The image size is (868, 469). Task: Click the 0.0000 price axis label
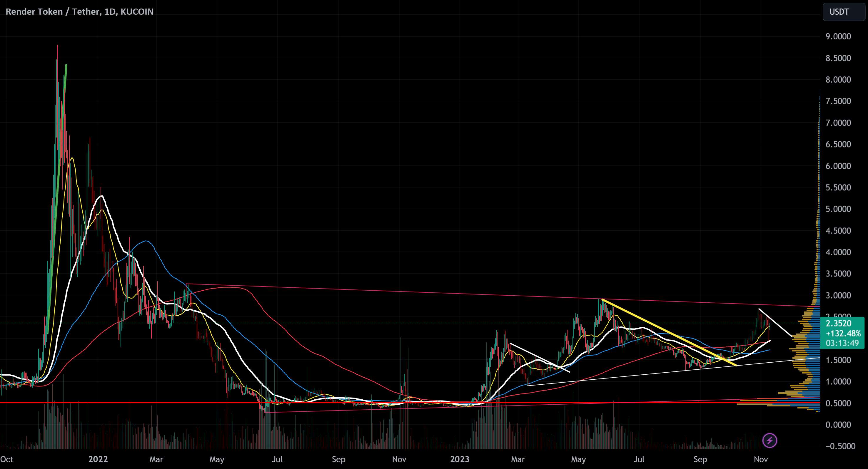pyautogui.click(x=838, y=425)
